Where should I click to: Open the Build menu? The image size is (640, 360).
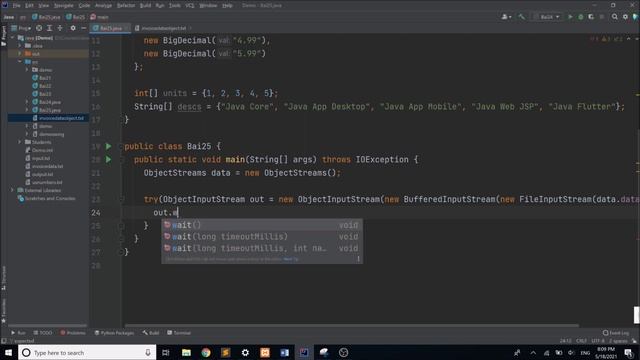pos(145,5)
